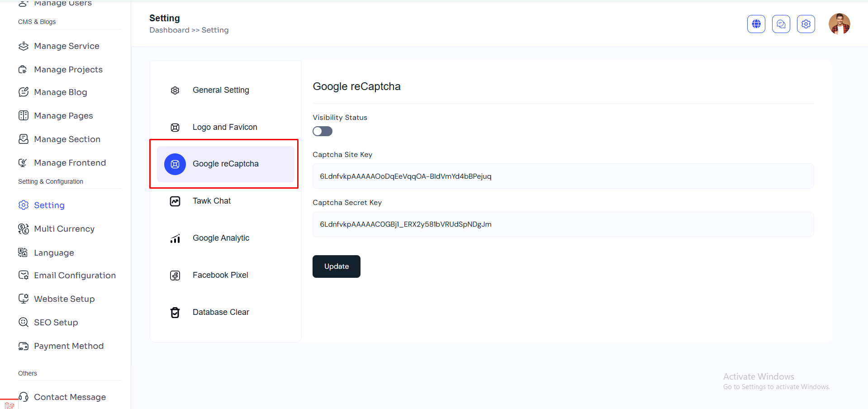
Task: Click the Facebook Pixel icon
Action: (x=175, y=276)
